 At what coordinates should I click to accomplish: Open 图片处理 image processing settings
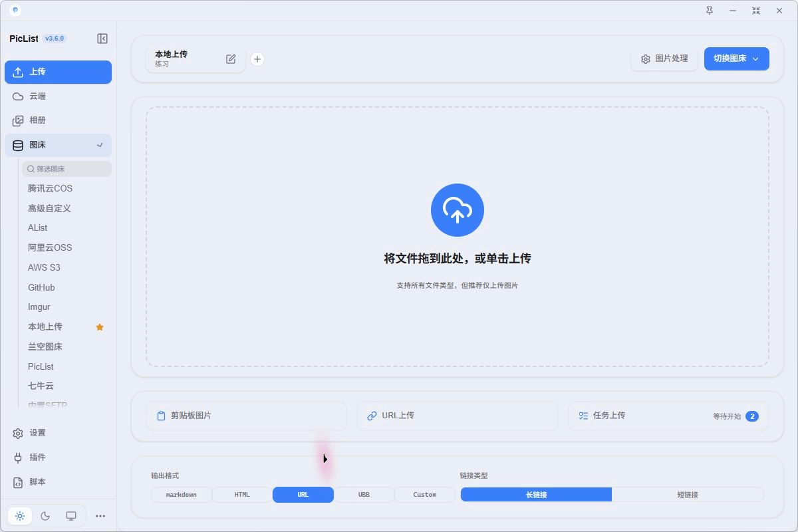pos(664,59)
